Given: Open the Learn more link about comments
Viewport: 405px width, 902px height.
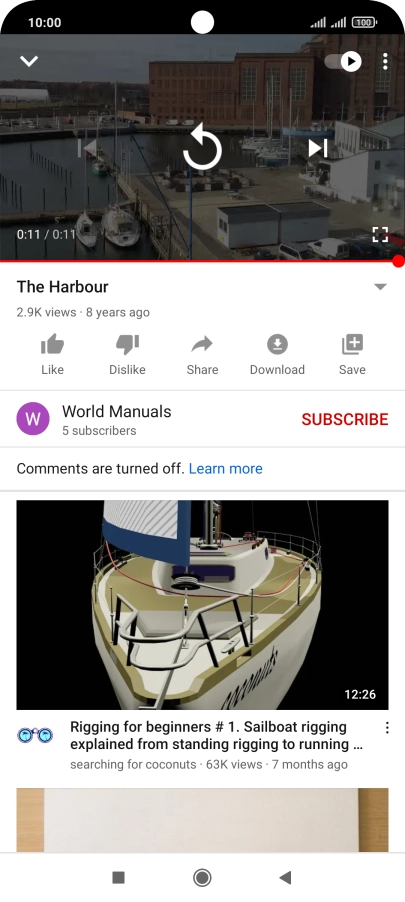Looking at the screenshot, I should [226, 469].
